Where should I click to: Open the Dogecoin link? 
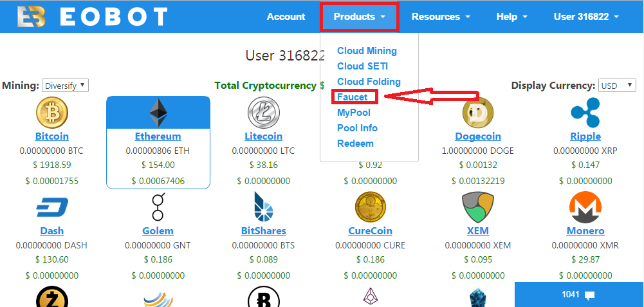click(x=477, y=136)
